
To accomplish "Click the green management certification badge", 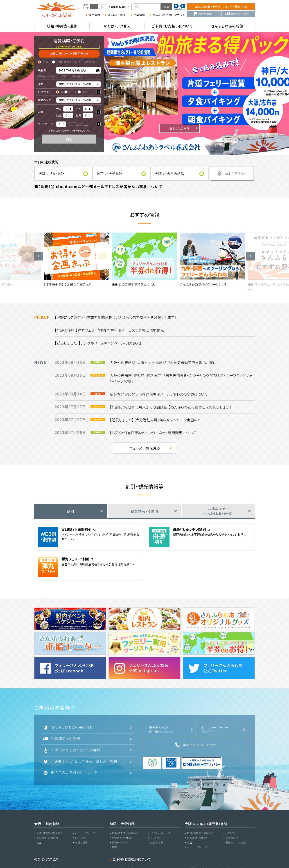I will (152, 763).
